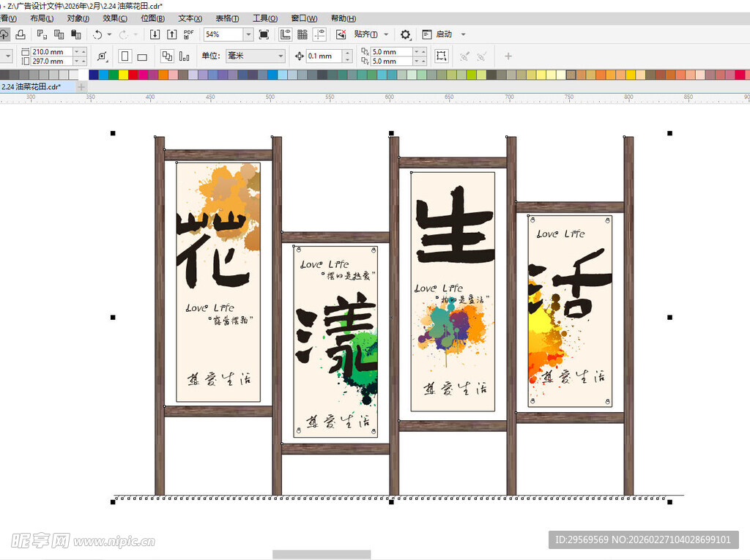Click the Print icon in the toolbar
The image size is (750, 560).
click(20, 34)
